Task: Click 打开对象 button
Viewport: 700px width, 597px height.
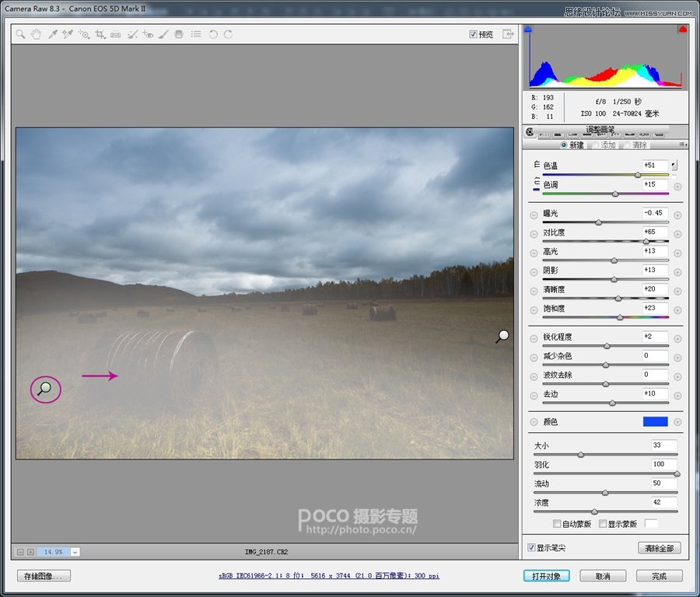Action: click(547, 576)
